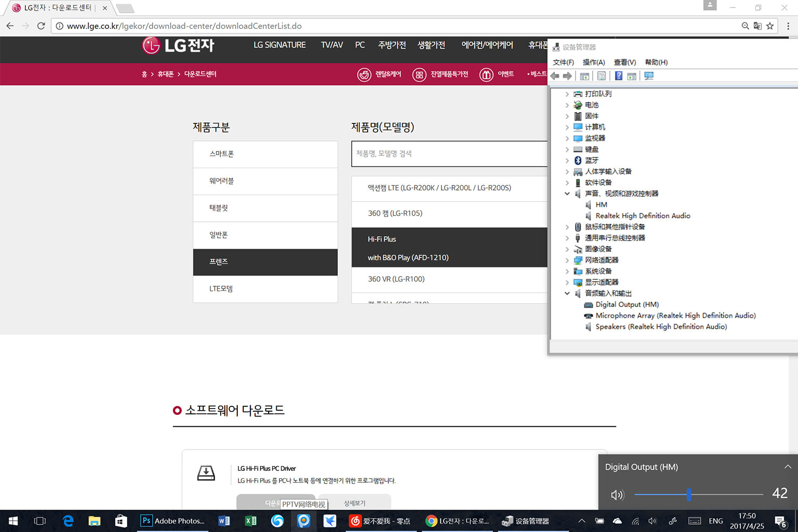Open the 帮助(H) menu
798x532 pixels.
pos(656,62)
